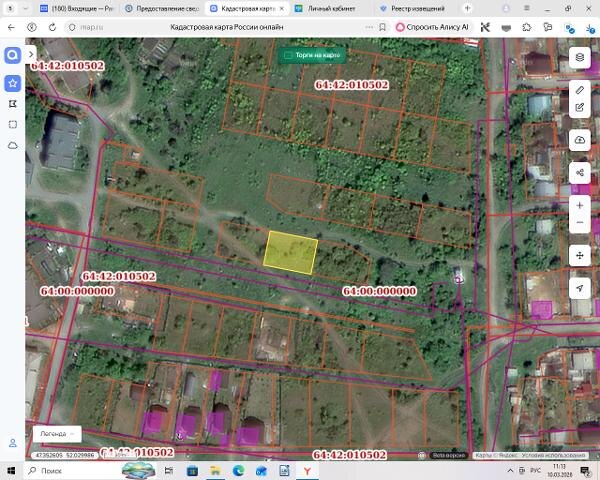Open File Explorer from the taskbar
The height and width of the screenshot is (480, 600).
pos(215,470)
